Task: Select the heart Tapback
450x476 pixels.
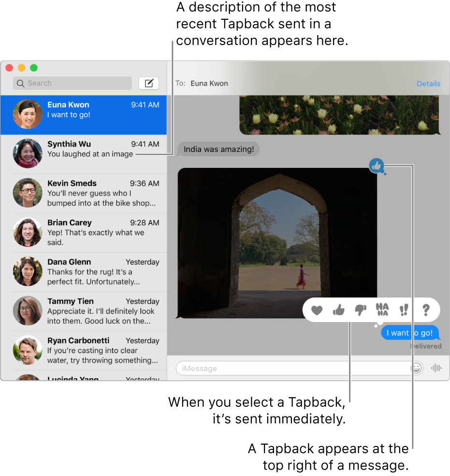Action: click(x=317, y=310)
